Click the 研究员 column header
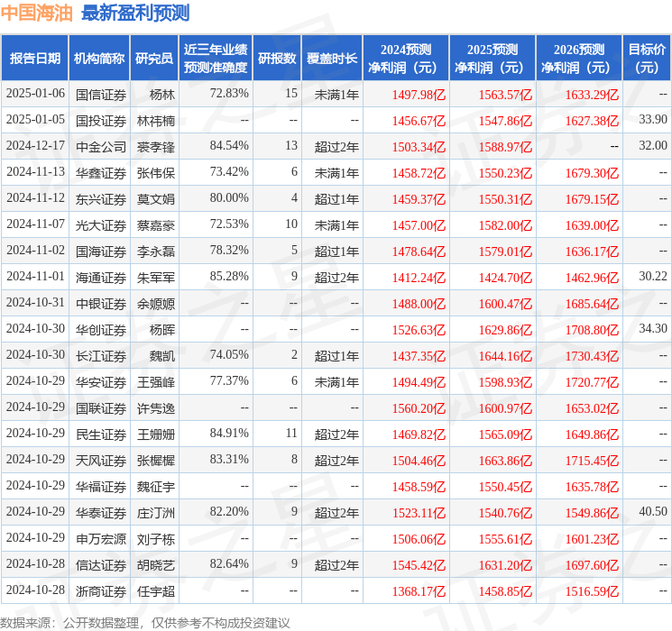 tap(154, 59)
